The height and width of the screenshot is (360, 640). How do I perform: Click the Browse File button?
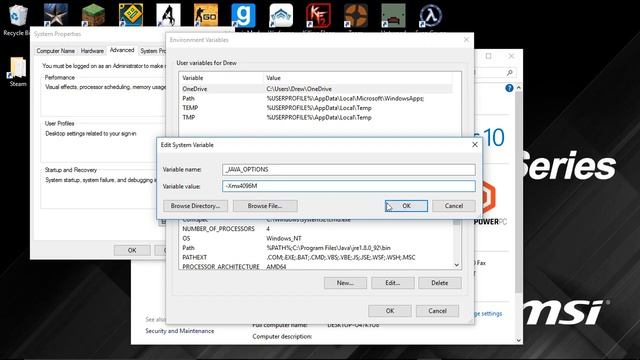coord(265,206)
